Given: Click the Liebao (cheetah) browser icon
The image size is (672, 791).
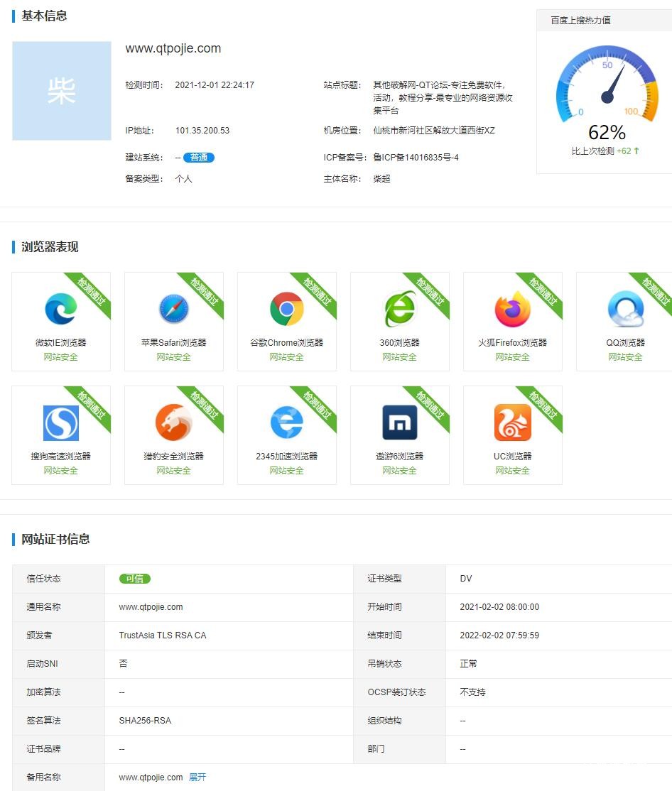Looking at the screenshot, I should [173, 422].
